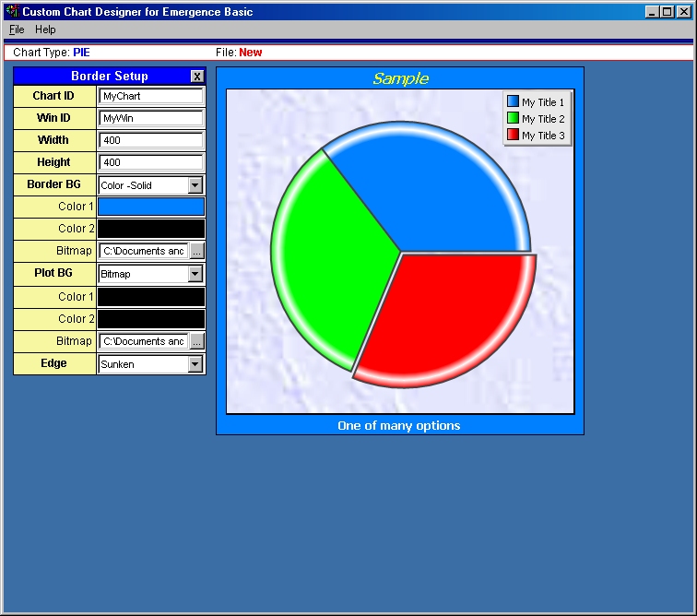Click the red My Title 3 legend icon
The height and width of the screenshot is (616, 697).
(x=513, y=135)
